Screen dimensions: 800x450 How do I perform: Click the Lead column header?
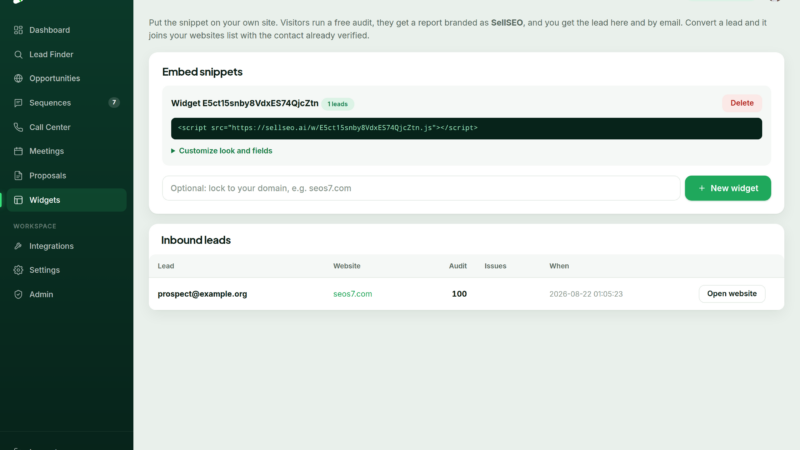tap(166, 266)
